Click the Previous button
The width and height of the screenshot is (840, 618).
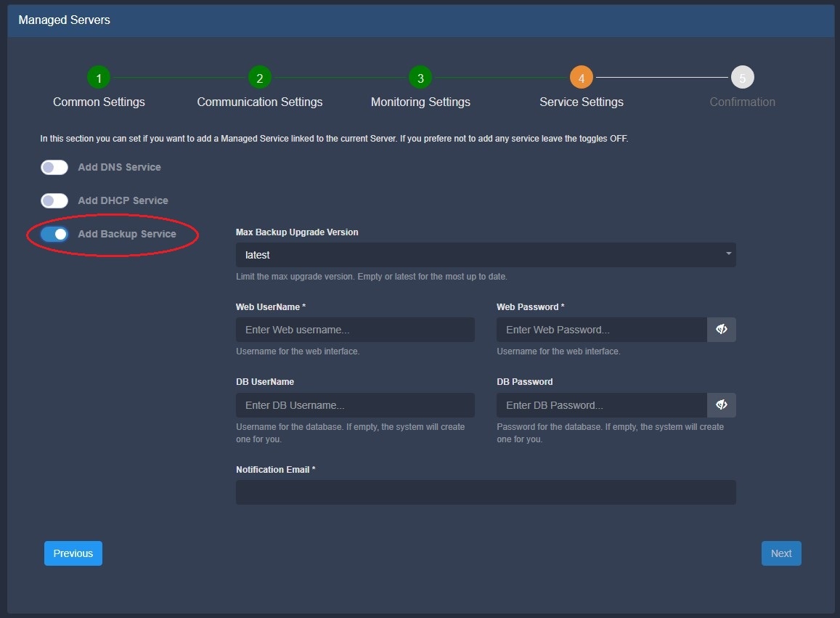73,553
